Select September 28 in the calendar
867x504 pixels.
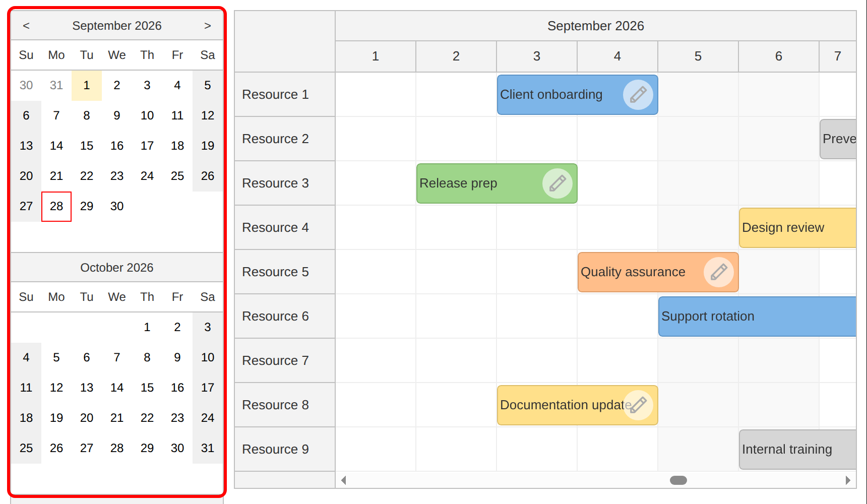[x=56, y=207]
